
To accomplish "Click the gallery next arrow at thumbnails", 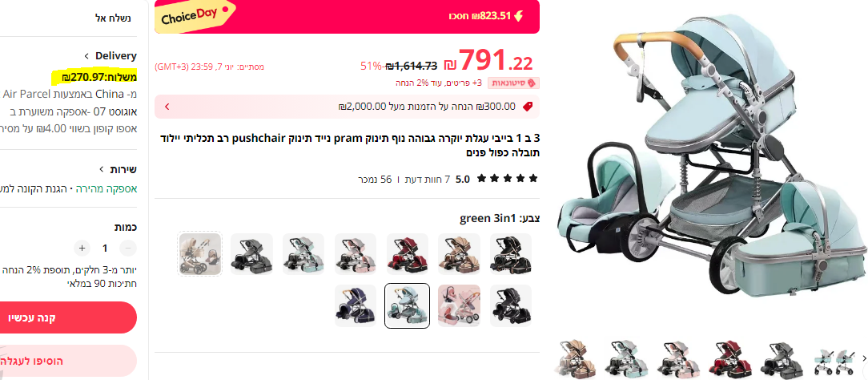I will [x=865, y=359].
